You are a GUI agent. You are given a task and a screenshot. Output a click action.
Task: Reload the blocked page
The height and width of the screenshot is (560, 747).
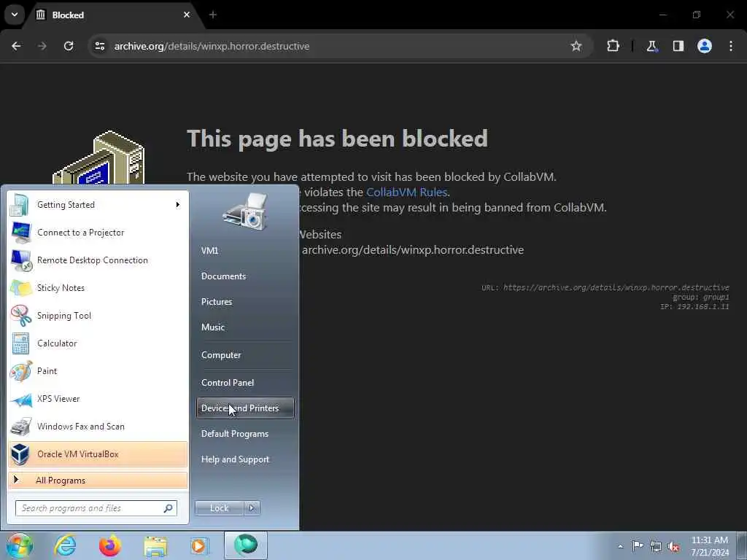pos(69,46)
